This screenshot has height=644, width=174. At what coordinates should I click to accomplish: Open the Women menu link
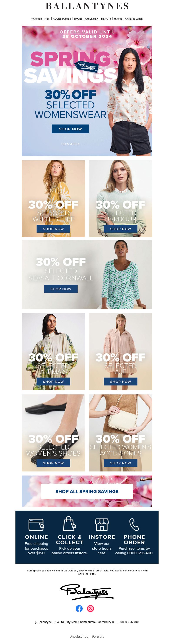click(37, 19)
